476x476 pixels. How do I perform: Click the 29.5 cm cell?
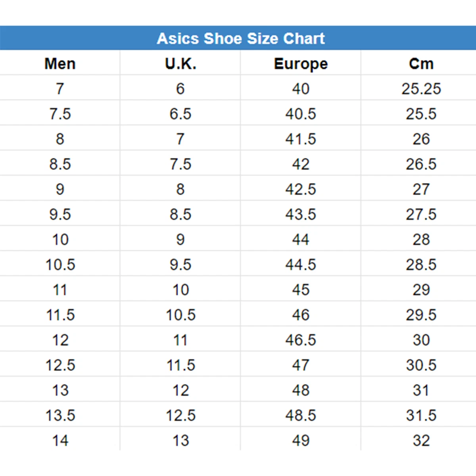click(x=421, y=315)
